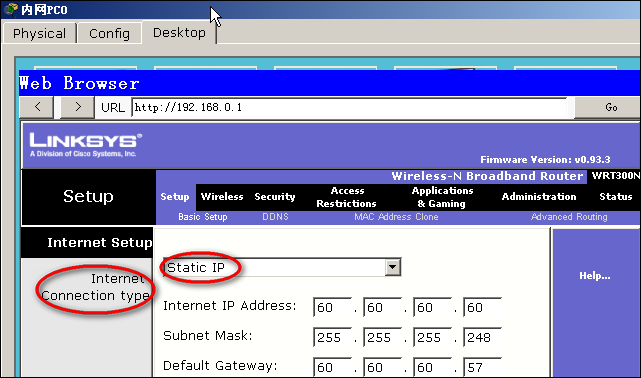
Task: Click the Subnet Mask field showing 248
Action: click(x=482, y=337)
